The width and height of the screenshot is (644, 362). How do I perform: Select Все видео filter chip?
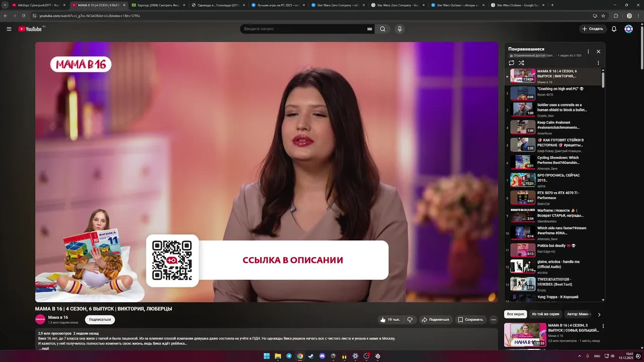coord(515,314)
